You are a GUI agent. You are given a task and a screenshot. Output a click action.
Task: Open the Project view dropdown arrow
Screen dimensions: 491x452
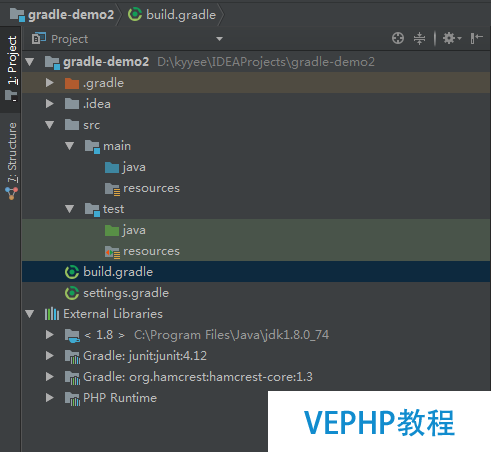[x=219, y=39]
